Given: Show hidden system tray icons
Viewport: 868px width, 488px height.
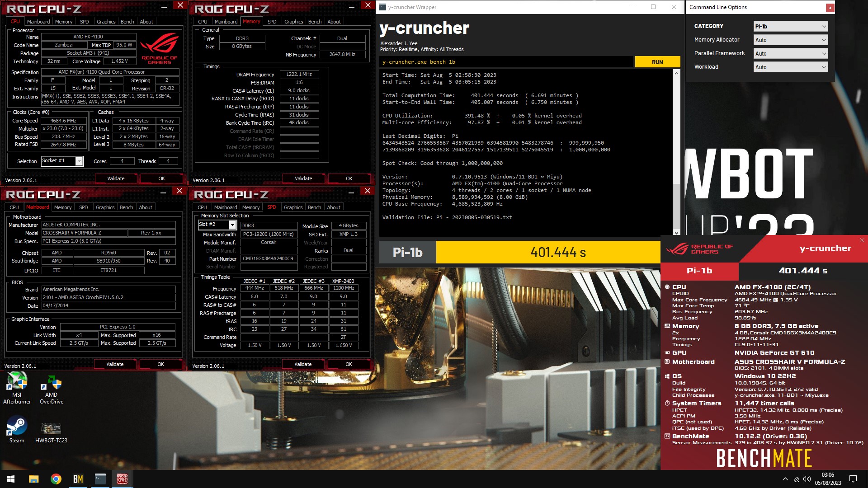Looking at the screenshot, I should [x=785, y=479].
